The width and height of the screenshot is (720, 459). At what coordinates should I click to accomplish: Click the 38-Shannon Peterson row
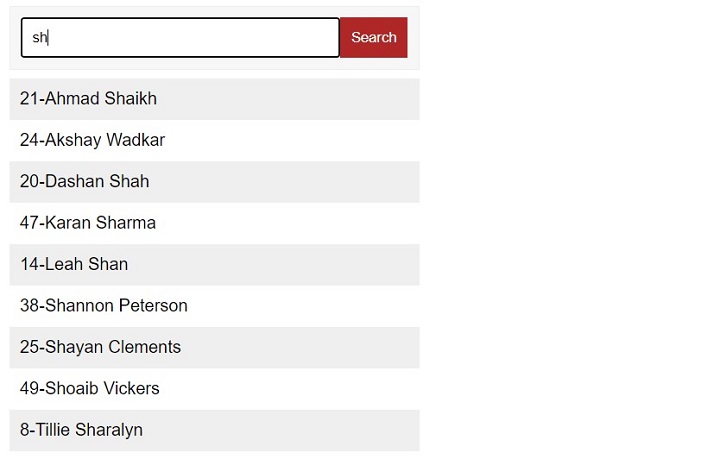(103, 306)
